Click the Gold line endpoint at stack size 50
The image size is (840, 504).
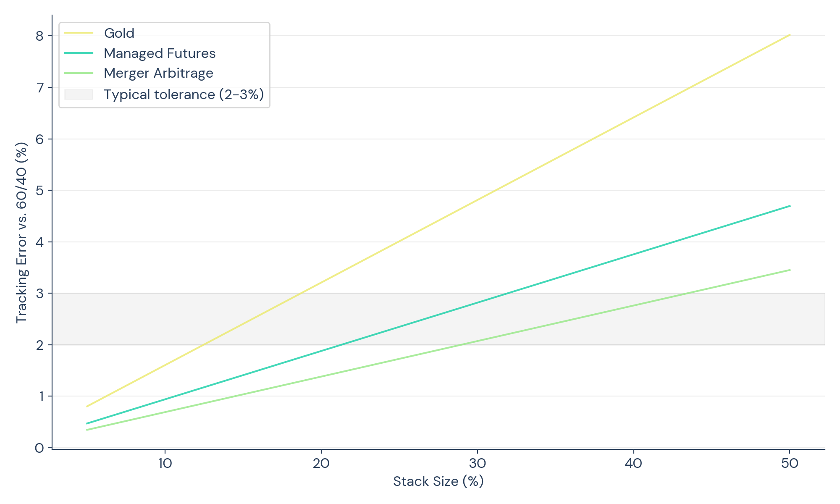tap(790, 35)
